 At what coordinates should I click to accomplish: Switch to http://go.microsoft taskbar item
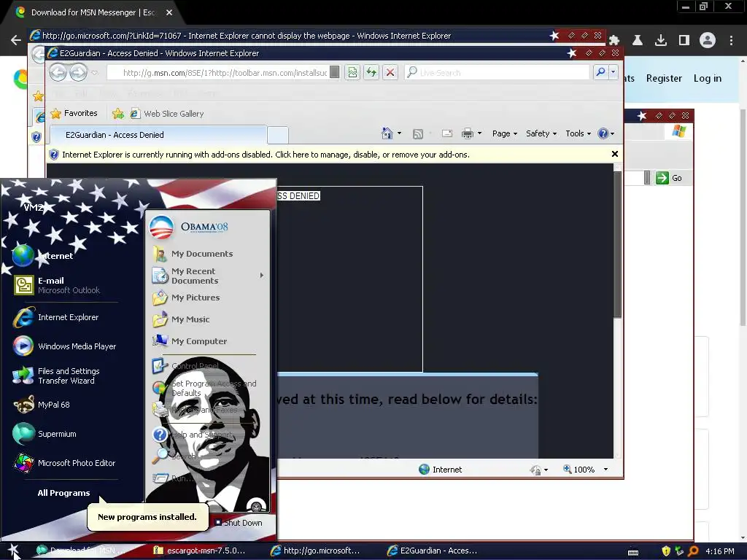[x=315, y=551]
